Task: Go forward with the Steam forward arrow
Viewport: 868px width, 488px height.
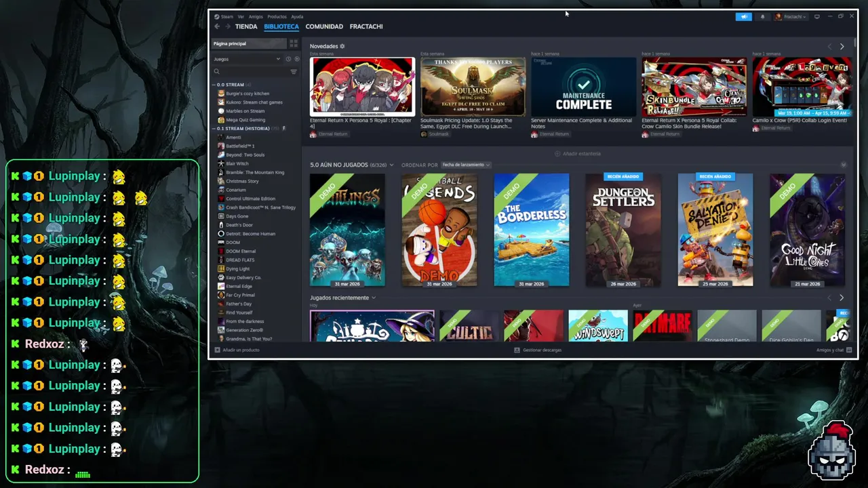Action: coord(228,26)
